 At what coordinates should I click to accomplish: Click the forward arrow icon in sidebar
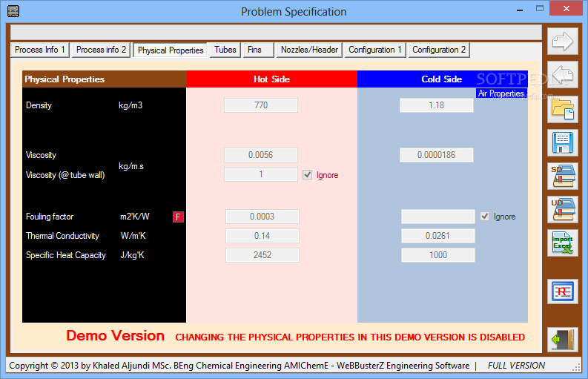563,42
